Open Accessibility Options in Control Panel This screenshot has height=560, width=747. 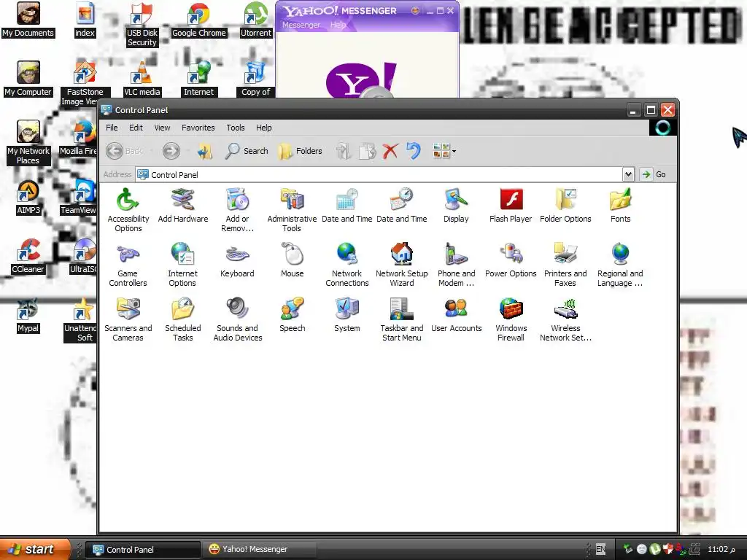(128, 209)
